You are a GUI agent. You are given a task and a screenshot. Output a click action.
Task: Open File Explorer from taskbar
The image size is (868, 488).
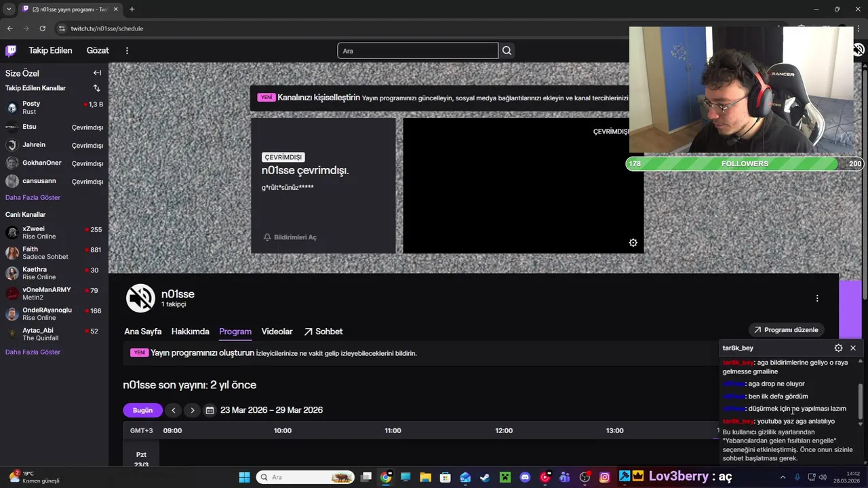[425, 477]
